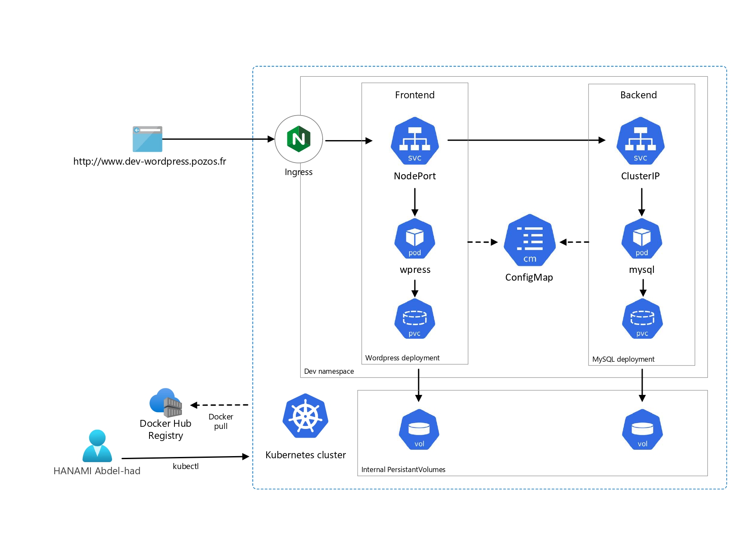Click the ConfigMap cm icon

(530, 240)
